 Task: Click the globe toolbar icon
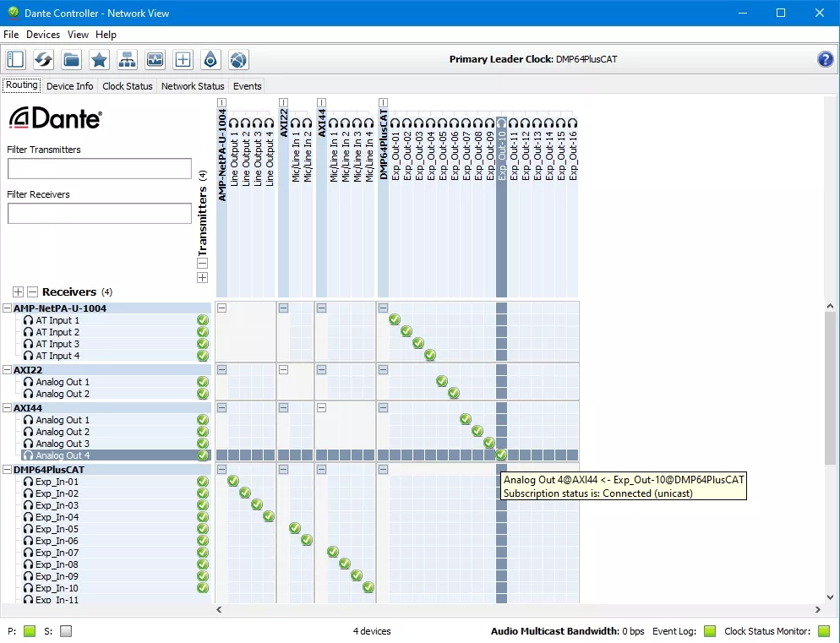point(238,59)
